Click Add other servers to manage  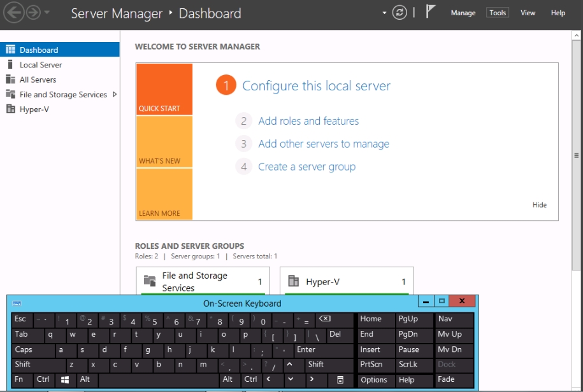click(324, 144)
